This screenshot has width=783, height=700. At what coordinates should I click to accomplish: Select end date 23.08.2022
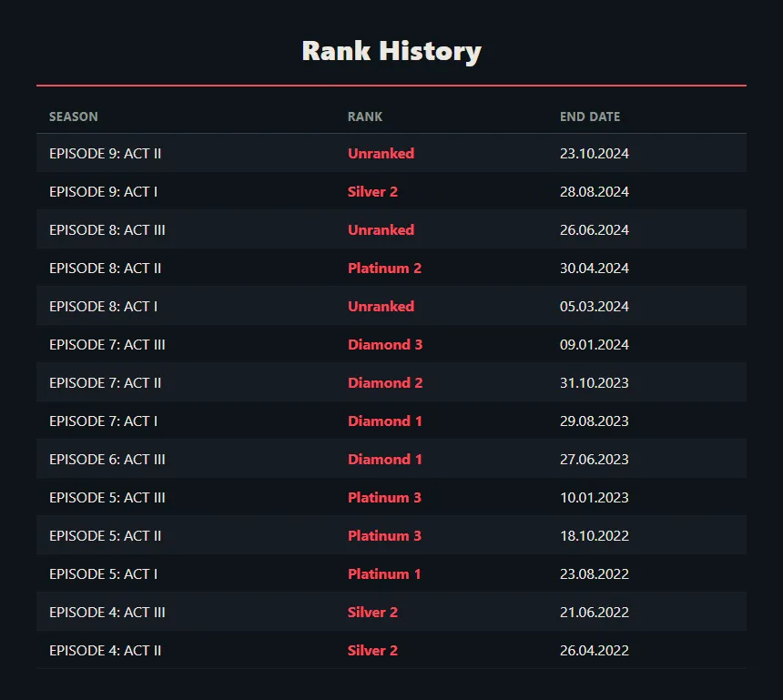595,574
